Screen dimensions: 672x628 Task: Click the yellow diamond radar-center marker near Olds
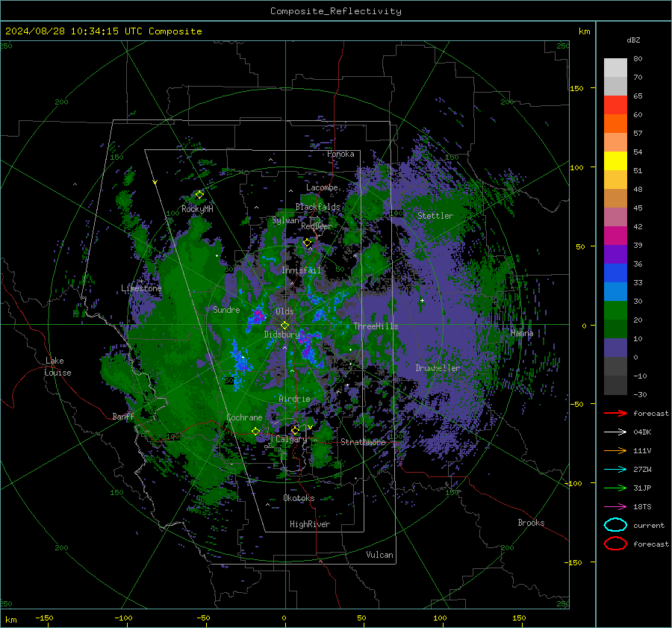tap(284, 326)
